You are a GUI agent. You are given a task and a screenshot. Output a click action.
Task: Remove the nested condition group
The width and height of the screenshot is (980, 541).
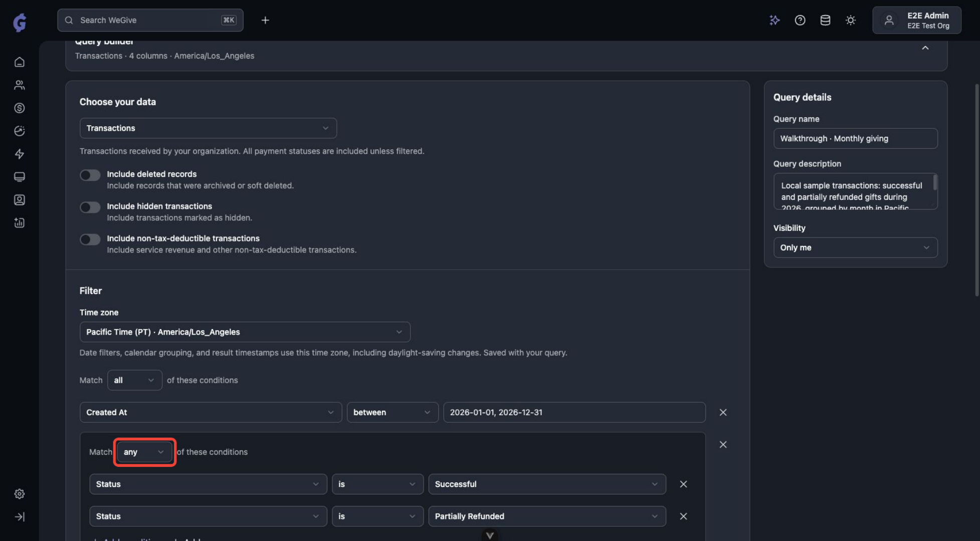coord(723,444)
